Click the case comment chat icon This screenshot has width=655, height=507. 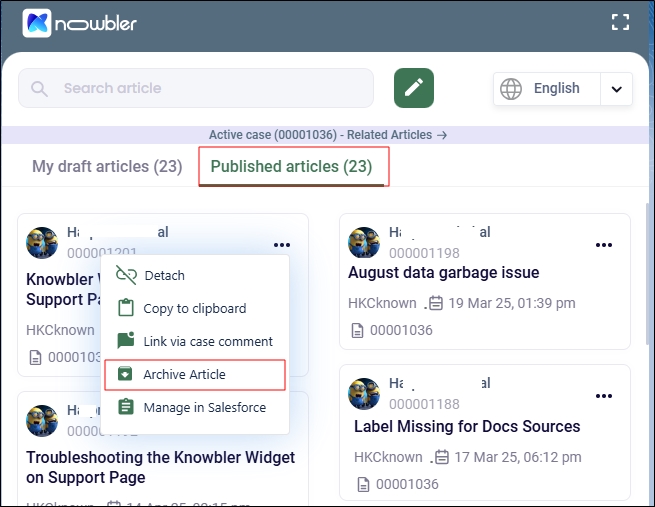coord(126,340)
